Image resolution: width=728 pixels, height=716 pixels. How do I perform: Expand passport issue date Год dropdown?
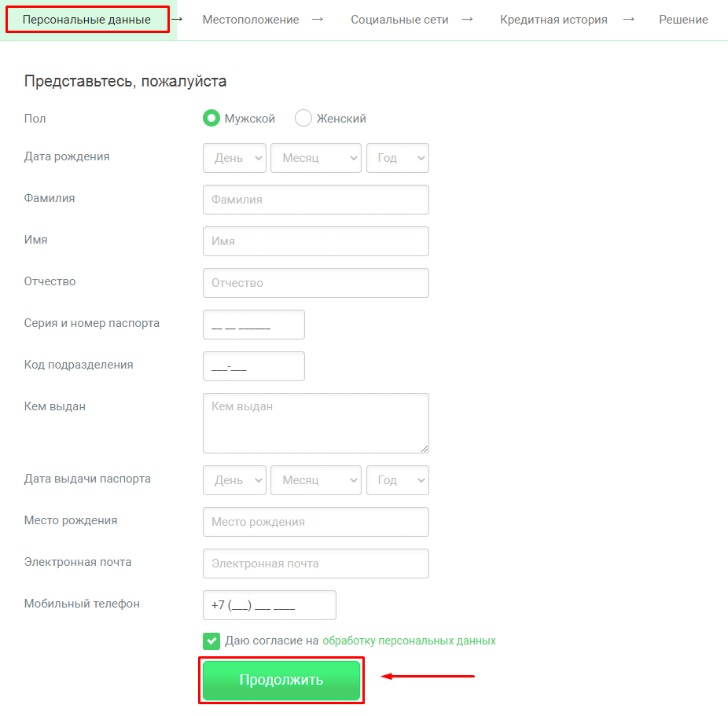coord(397,480)
